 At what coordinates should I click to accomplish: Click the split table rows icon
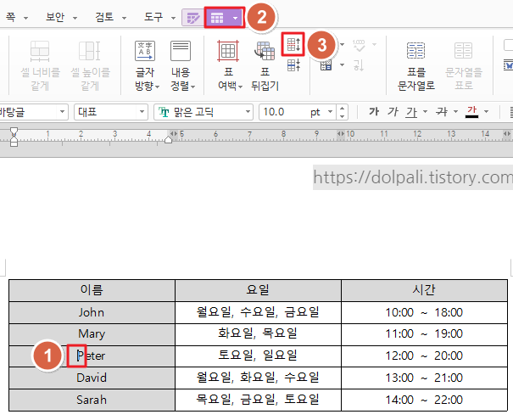click(293, 44)
